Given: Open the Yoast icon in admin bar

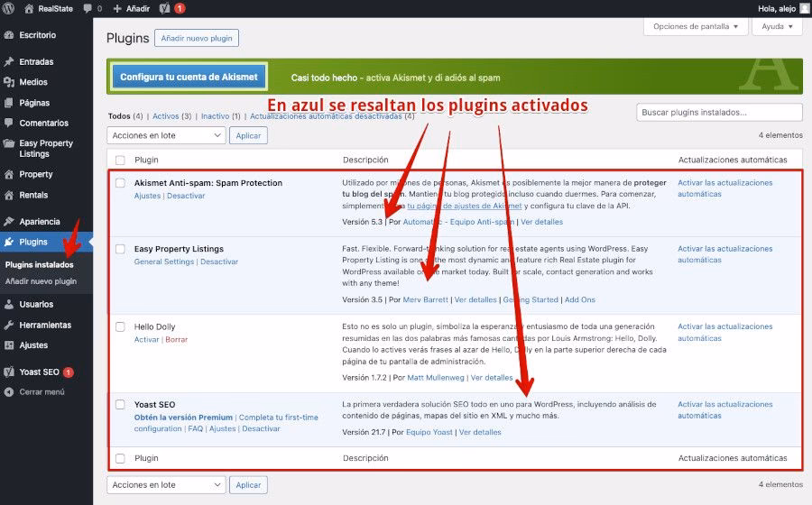Looking at the screenshot, I should coord(165,8).
